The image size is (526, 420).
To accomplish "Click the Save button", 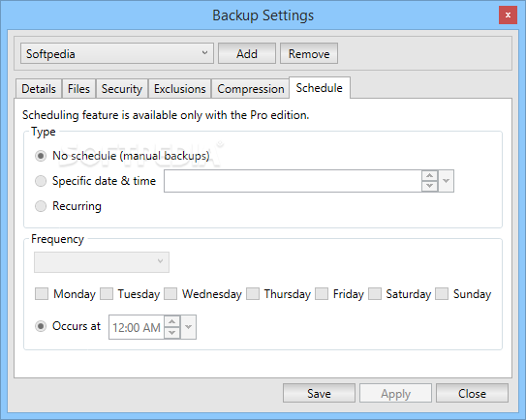I will pos(319,393).
